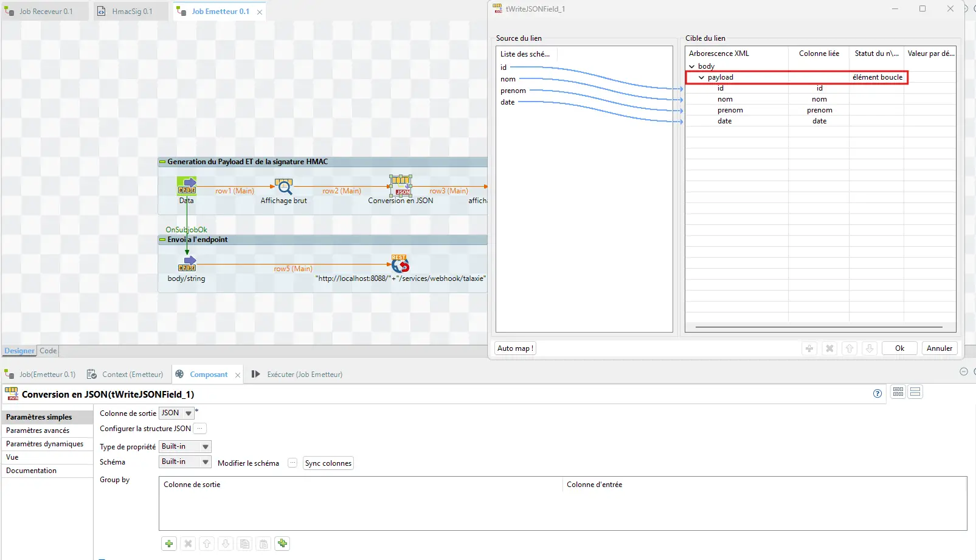Switch to the grid layout view icon
The image size is (976, 560).
tap(898, 392)
